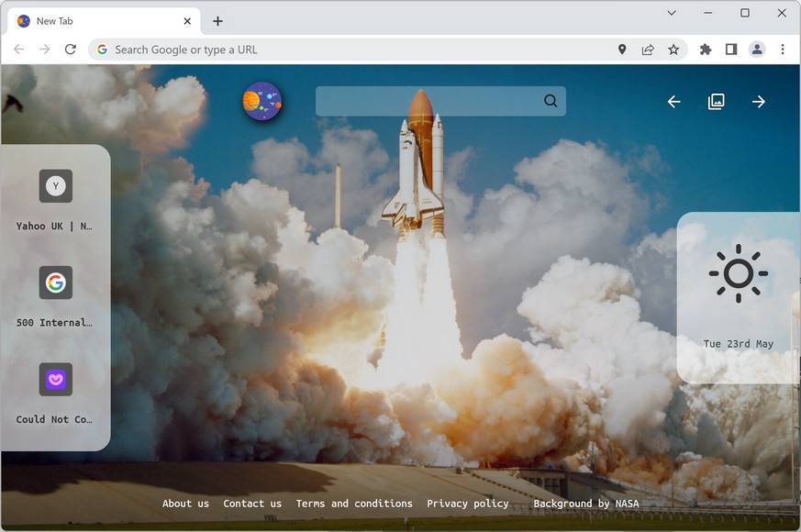
Task: Open the Yahoo UK sidebar shortcut
Action: point(55,185)
